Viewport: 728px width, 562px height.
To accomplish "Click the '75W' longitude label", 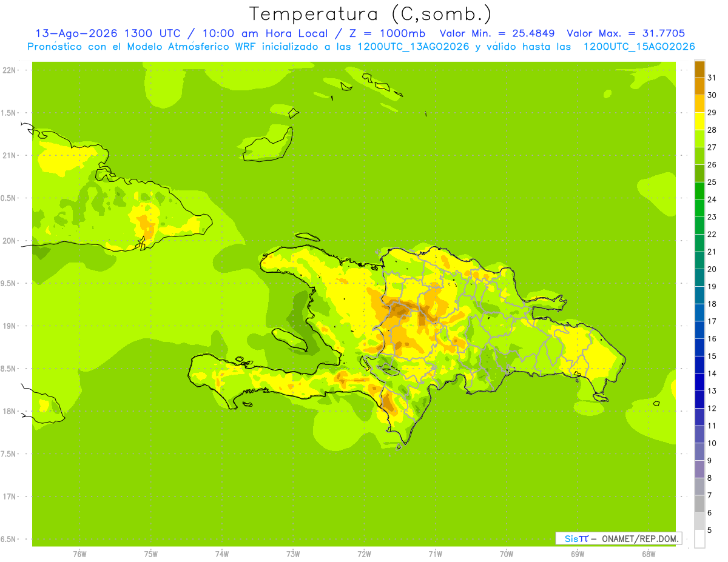I will tap(151, 554).
